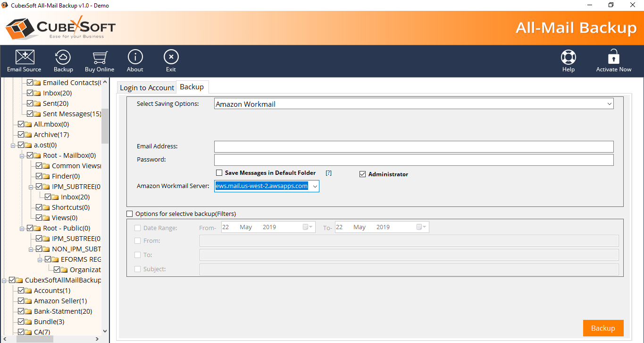Screen dimensions: 644x343
Task: Click the folder icon of Finder(0)
Action: (47, 176)
